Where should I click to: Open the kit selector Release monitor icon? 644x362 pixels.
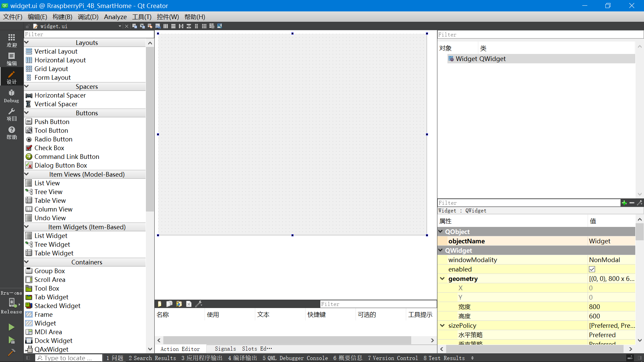click(x=12, y=302)
